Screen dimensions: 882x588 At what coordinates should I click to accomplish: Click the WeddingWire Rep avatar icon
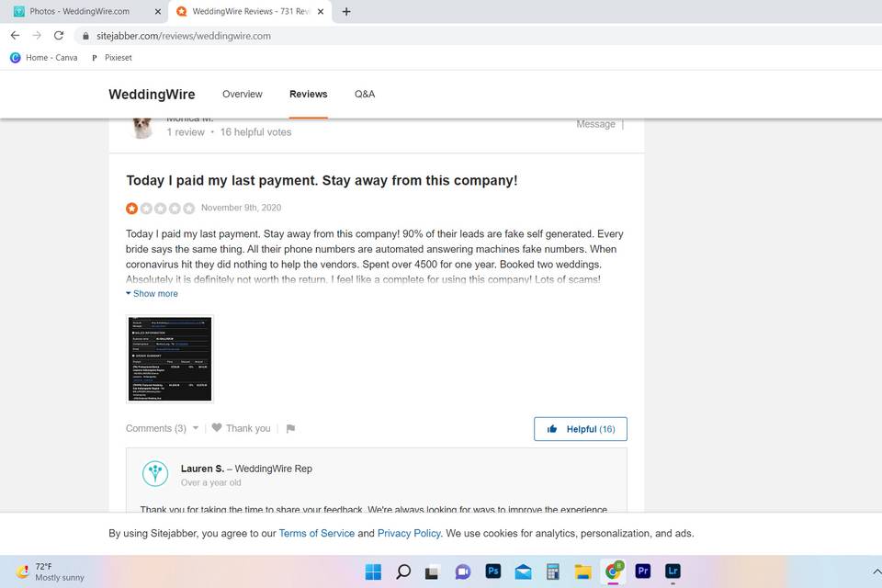[x=155, y=474]
